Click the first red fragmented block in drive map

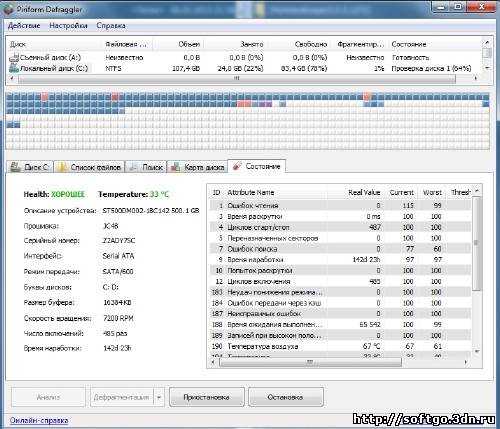[x=45, y=97]
